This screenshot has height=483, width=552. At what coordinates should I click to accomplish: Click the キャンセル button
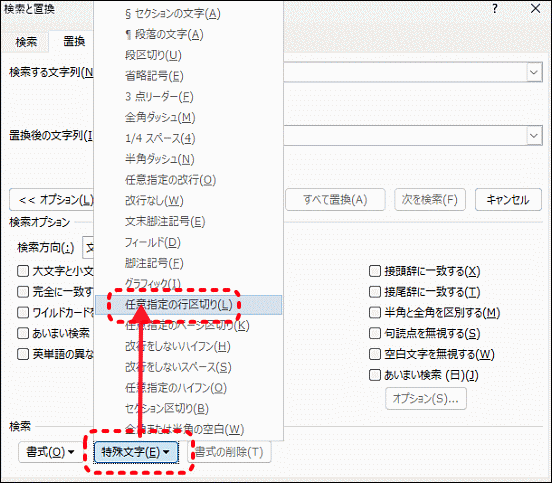[x=508, y=200]
